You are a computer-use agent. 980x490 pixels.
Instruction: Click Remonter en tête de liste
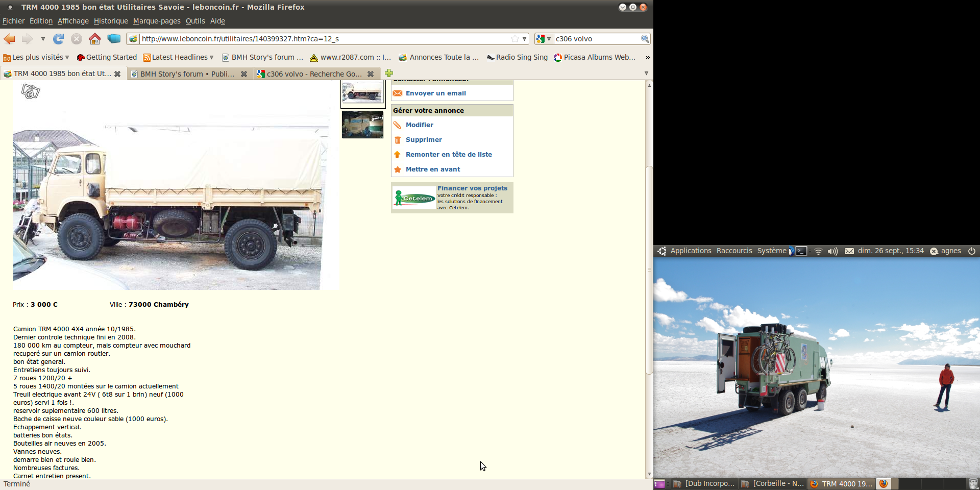[x=449, y=155]
